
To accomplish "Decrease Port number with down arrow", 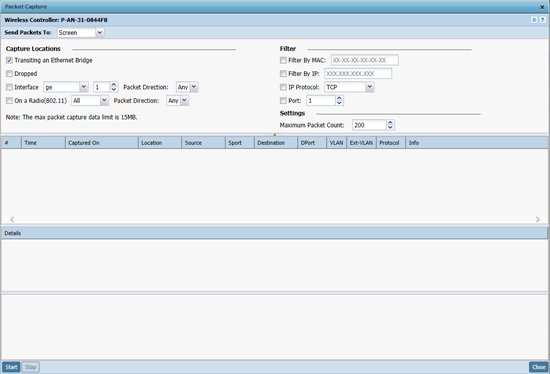I will tap(339, 103).
